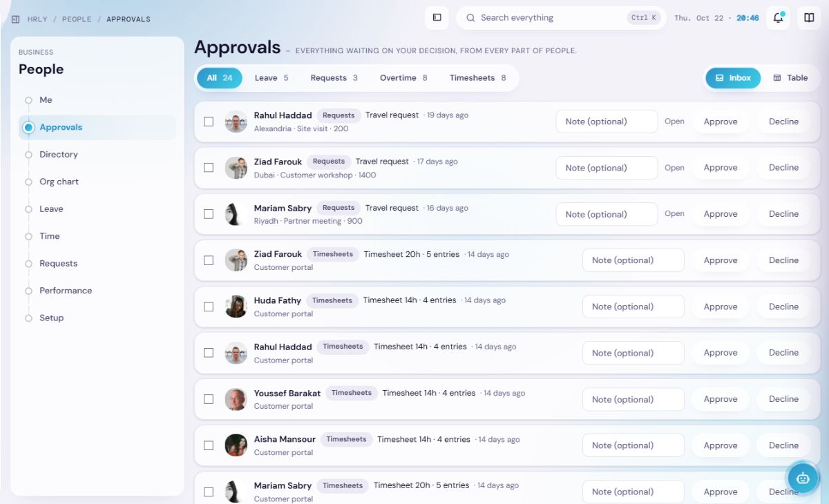Approve Mariam Sabry's Riyadh travel request
This screenshot has width=829, height=504.
click(x=721, y=214)
